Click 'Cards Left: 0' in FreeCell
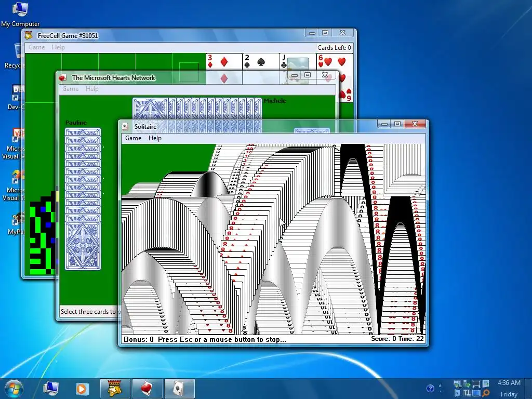This screenshot has height=399, width=532. (334, 47)
